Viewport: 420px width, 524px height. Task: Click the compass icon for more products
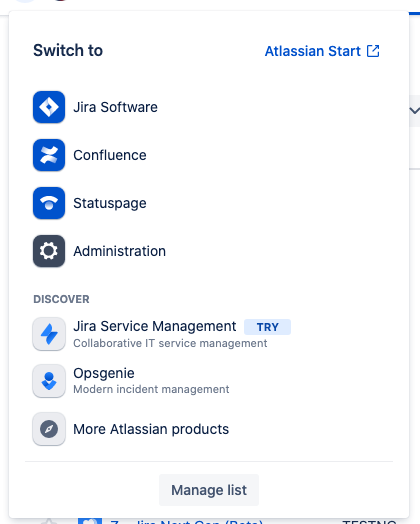tap(49, 429)
